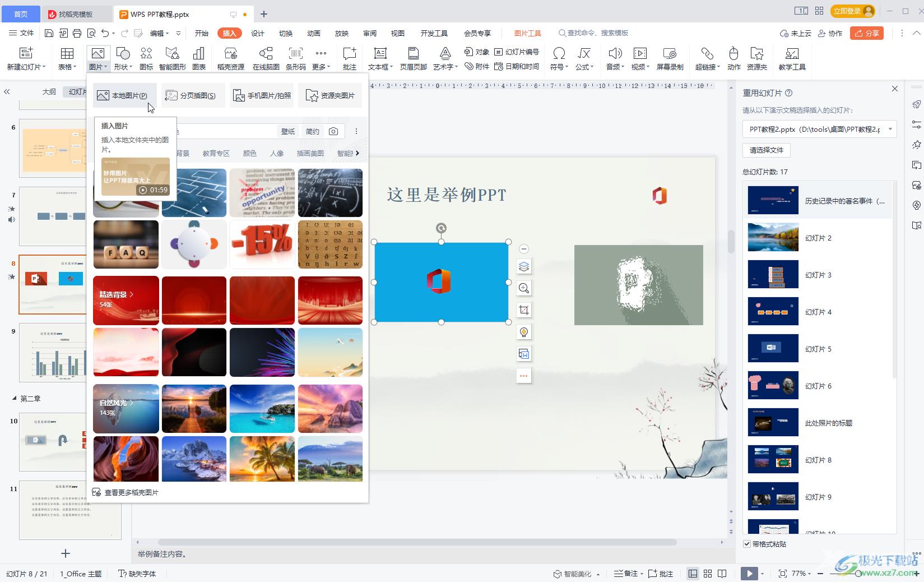This screenshot has height=582, width=924.
Task: Click the 分享 share button
Action: pos(866,33)
